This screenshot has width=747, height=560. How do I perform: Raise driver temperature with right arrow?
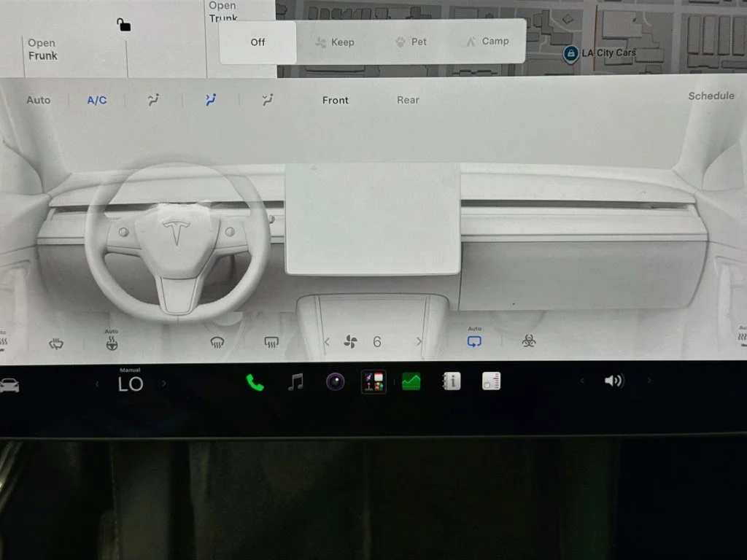coord(164,384)
